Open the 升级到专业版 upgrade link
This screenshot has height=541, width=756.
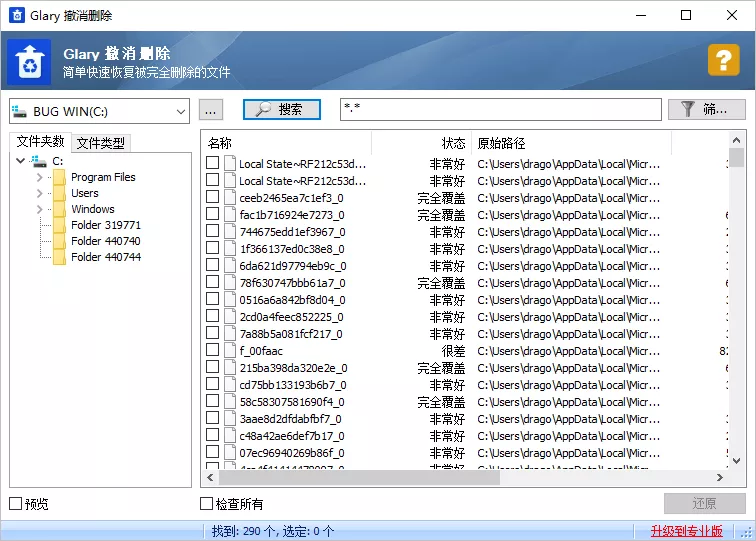pyautogui.click(x=686, y=531)
